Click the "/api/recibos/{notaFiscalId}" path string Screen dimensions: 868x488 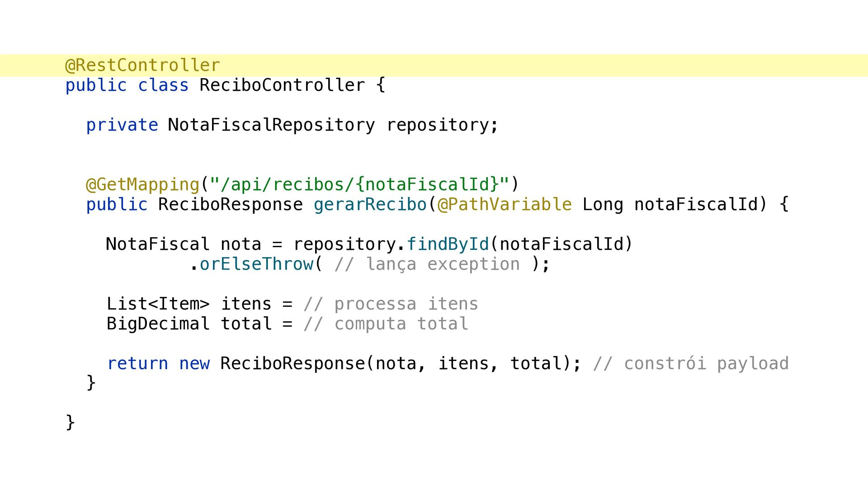coord(359,185)
